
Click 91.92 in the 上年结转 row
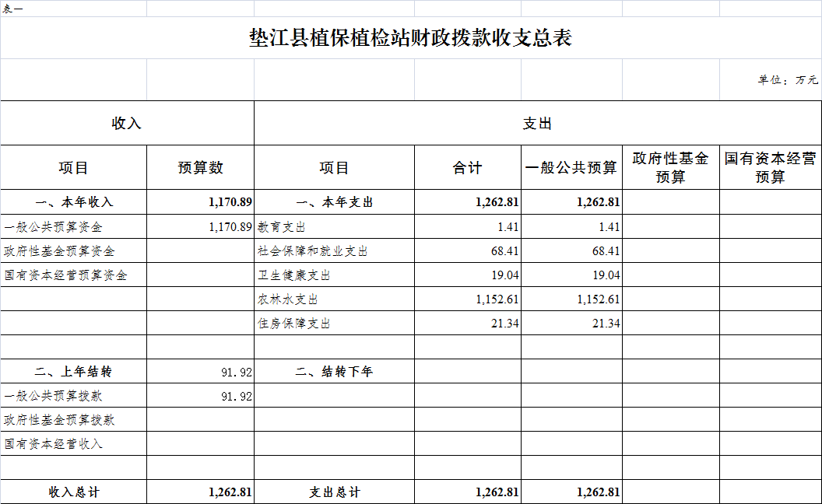coord(237,372)
